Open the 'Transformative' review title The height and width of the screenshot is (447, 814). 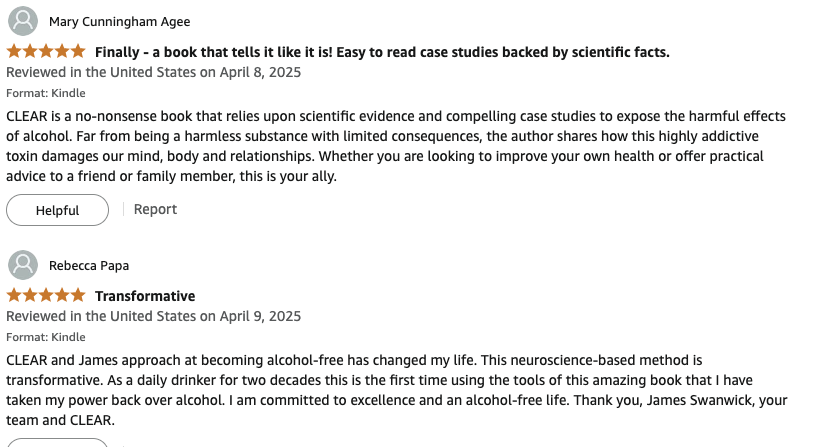pos(145,296)
